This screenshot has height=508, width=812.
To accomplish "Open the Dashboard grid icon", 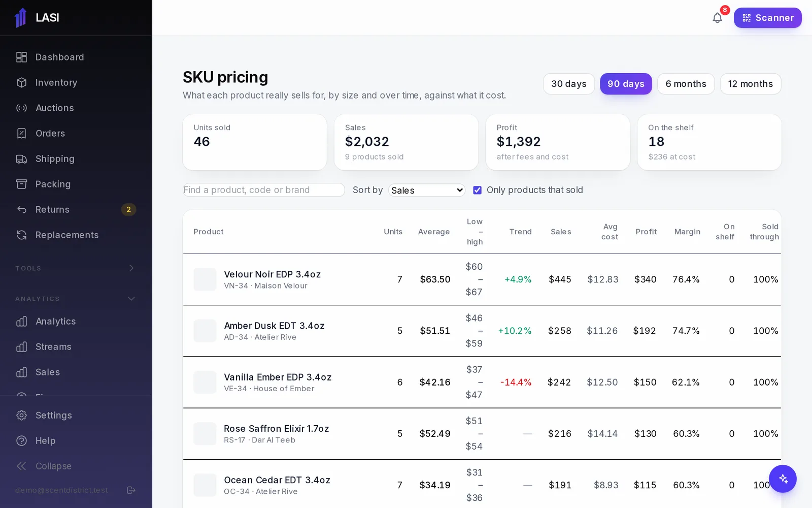I will (x=21, y=57).
